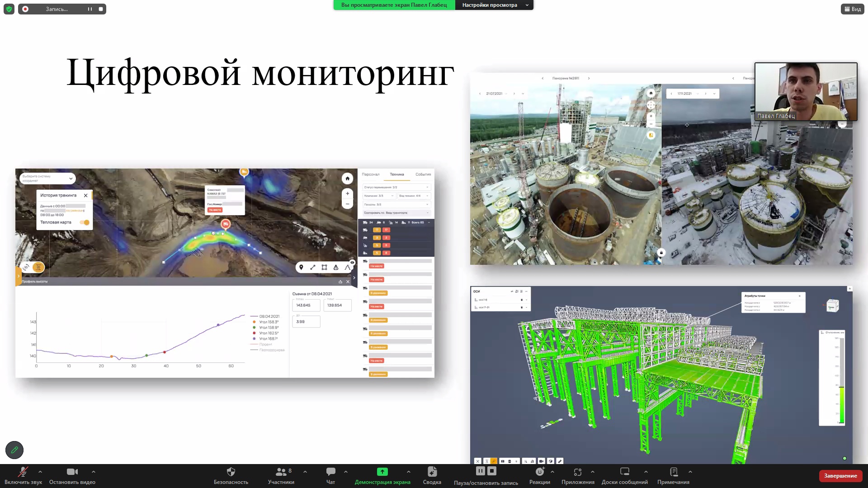Expand options arrow beside Реакции
The height and width of the screenshot is (488, 868).
tap(552, 472)
